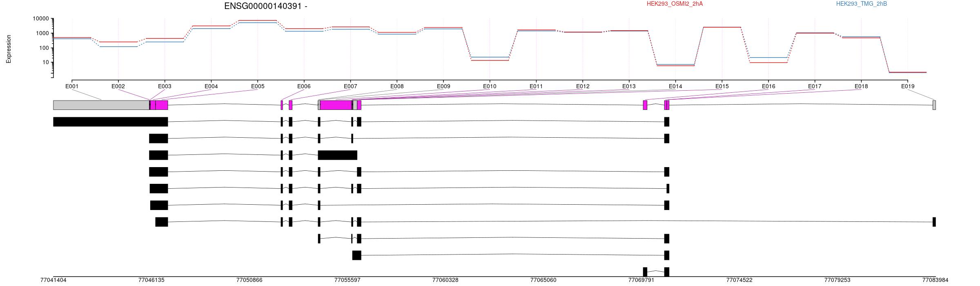The image size is (980, 286).
Task: Click the E019 expression segment
Action: click(908, 72)
